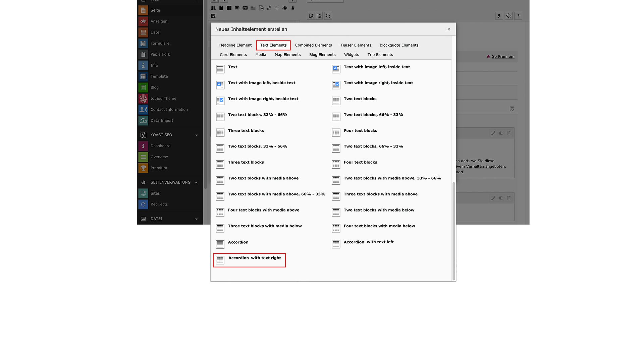This screenshot has height=362, width=644.
Task: Click the dialog's vertical scrollbar
Action: pyautogui.click(x=454, y=231)
